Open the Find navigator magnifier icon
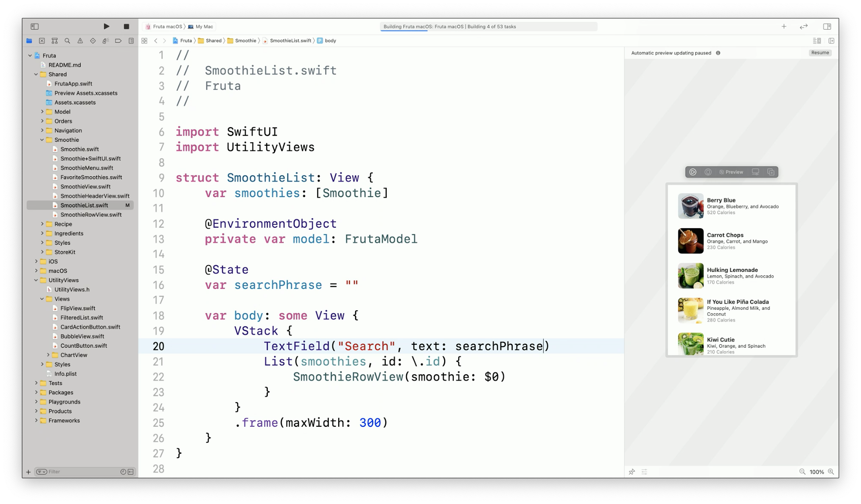 [x=68, y=41]
